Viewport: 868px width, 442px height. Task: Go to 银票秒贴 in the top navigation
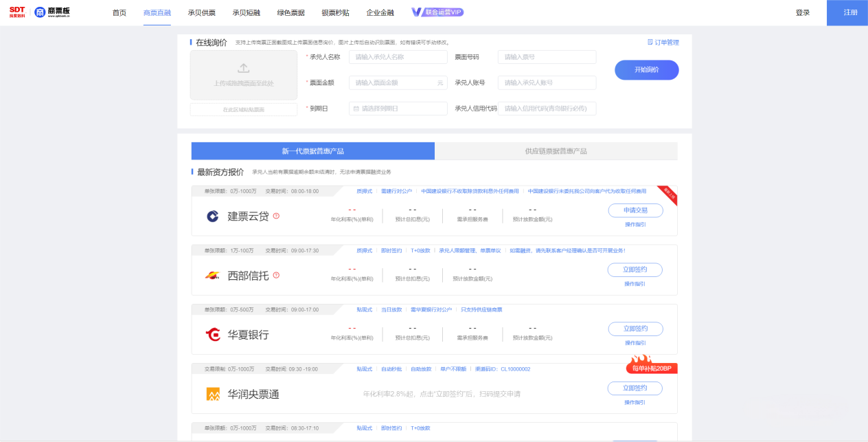click(x=335, y=12)
